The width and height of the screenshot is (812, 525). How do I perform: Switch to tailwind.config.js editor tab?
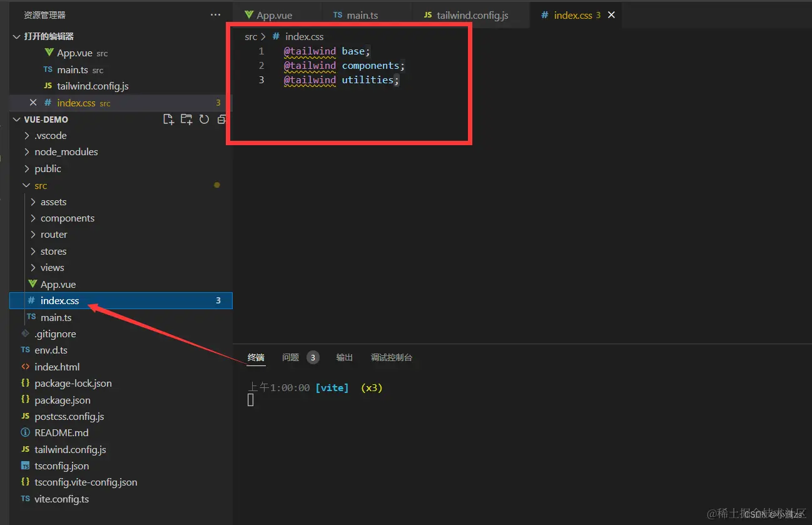tap(471, 14)
